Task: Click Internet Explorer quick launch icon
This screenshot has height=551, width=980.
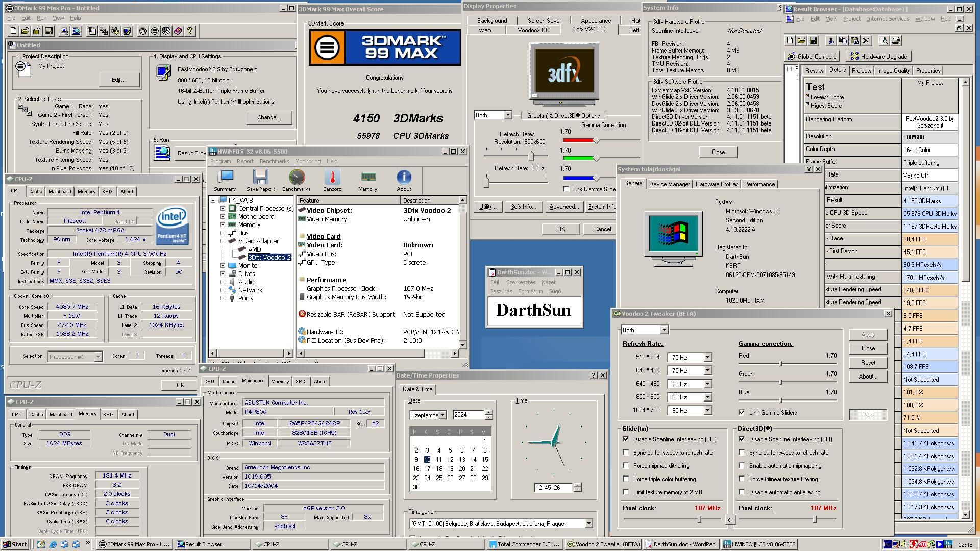Action: pos(53,544)
